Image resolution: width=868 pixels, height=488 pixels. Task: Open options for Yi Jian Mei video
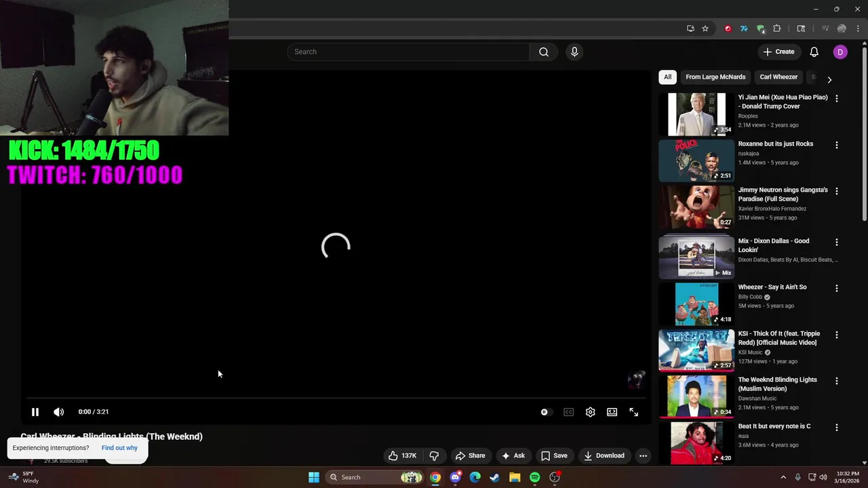(x=837, y=98)
